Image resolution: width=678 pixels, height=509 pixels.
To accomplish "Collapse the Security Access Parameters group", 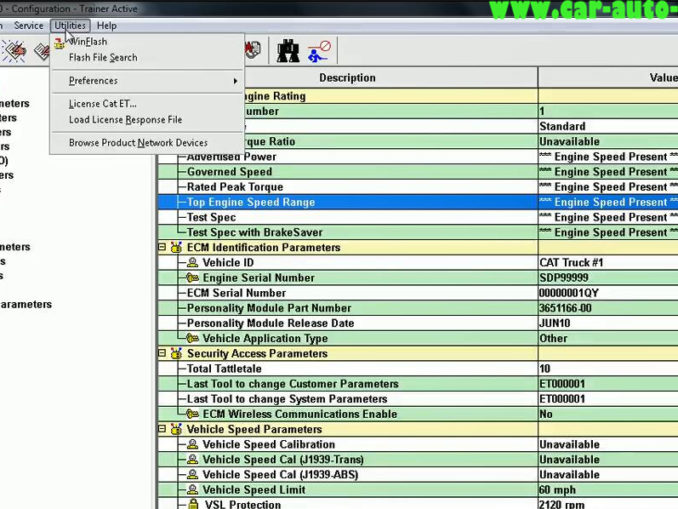I will pos(163,354).
